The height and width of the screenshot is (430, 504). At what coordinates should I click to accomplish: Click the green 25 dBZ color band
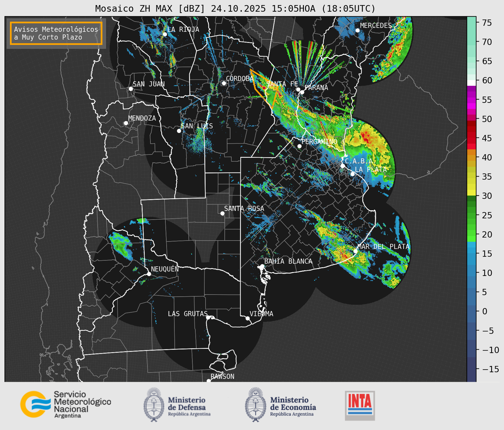(x=471, y=215)
